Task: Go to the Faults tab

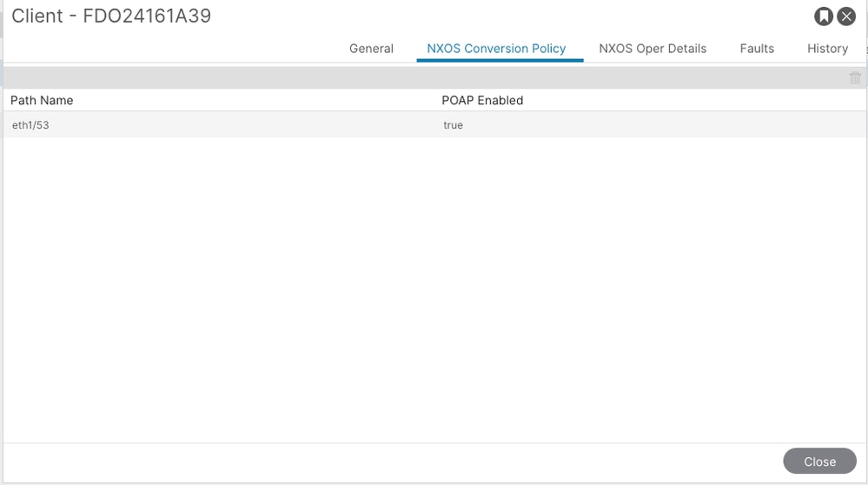Action: click(x=757, y=49)
